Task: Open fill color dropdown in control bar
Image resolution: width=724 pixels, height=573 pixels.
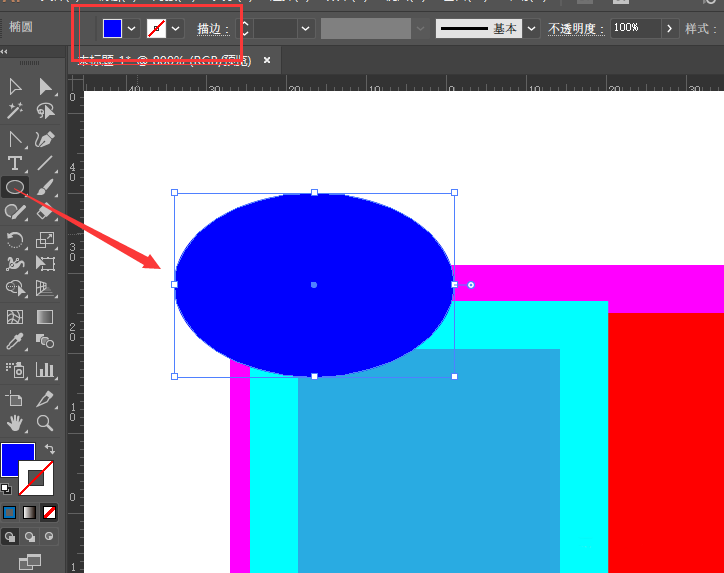Action: tap(132, 29)
